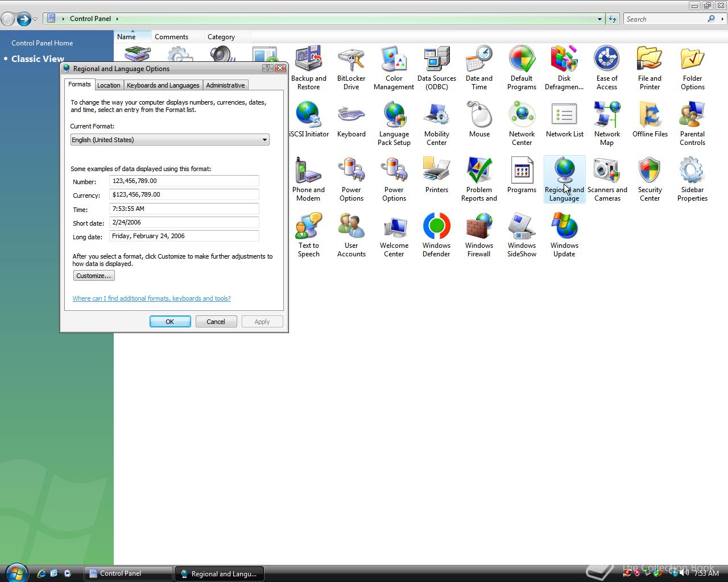Open additional formats, keyboards and tools link
The height and width of the screenshot is (582, 728).
coord(151,298)
